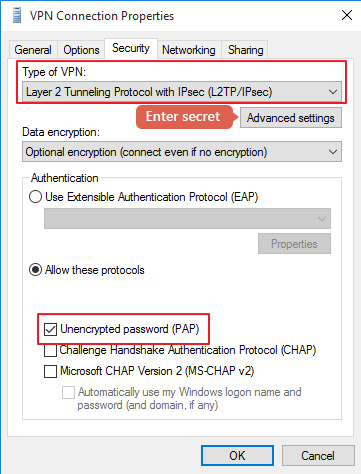361x474 pixels.
Task: Expand the Type of VPN dropdown
Action: (182, 92)
